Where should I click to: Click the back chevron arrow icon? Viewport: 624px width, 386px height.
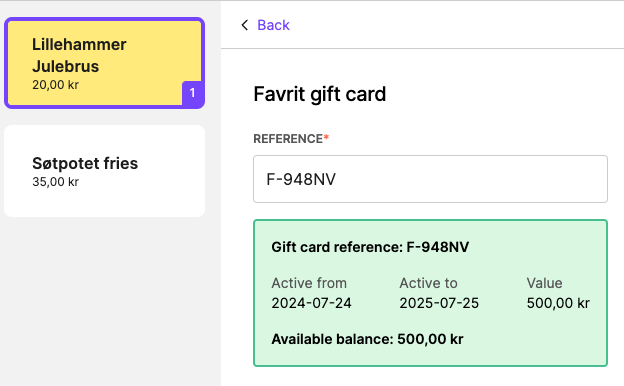(x=244, y=25)
